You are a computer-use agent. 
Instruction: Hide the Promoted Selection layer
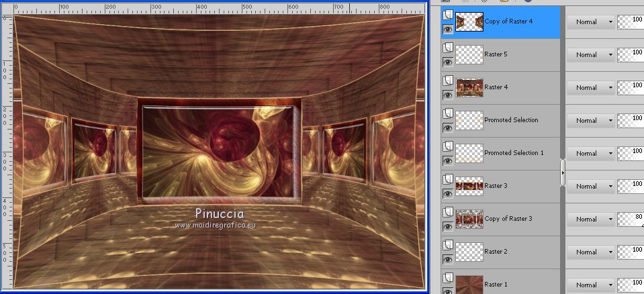tap(448, 128)
